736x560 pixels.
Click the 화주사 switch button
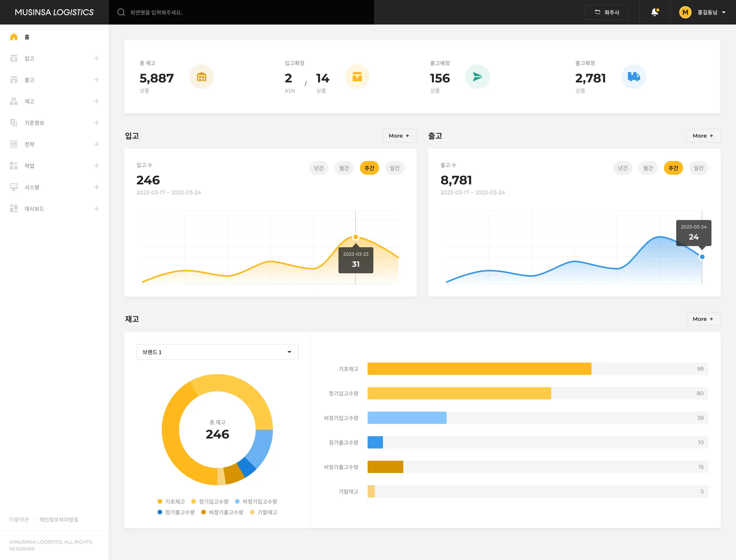606,12
